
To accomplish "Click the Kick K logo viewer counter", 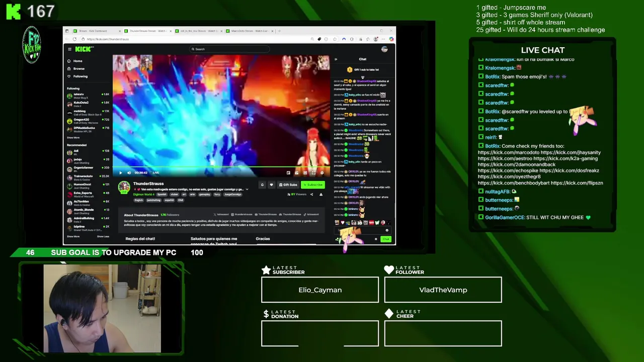I will (30, 11).
